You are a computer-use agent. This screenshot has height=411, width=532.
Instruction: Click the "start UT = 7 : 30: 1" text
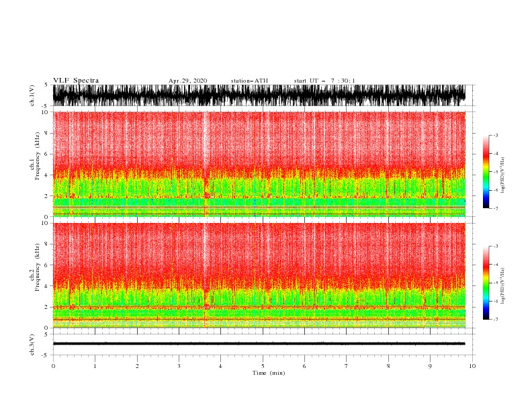[324, 81]
